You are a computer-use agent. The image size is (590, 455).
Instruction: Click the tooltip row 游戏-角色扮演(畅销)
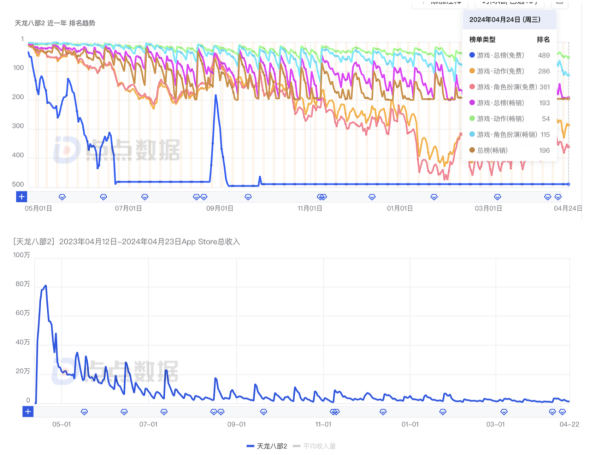coord(509,134)
